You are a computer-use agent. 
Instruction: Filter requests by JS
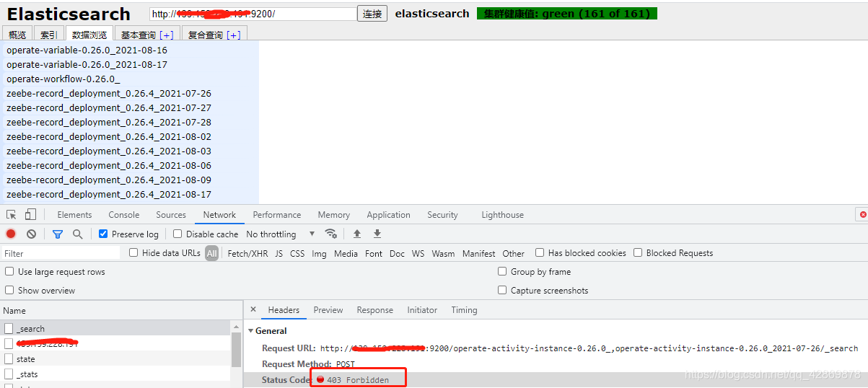279,254
